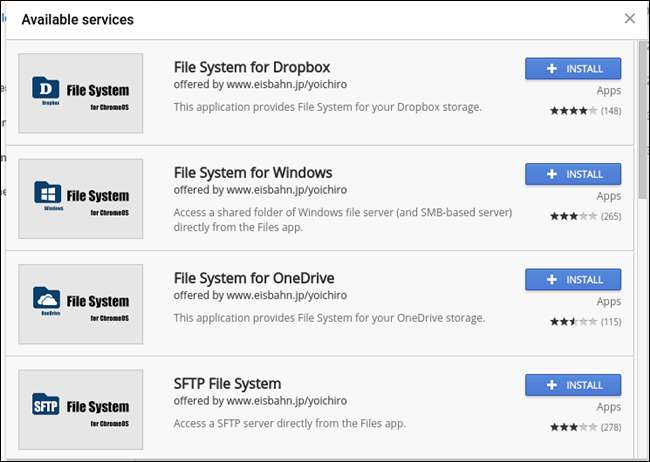Open the File System for OneDrive title
Image resolution: width=650 pixels, height=462 pixels.
click(253, 277)
